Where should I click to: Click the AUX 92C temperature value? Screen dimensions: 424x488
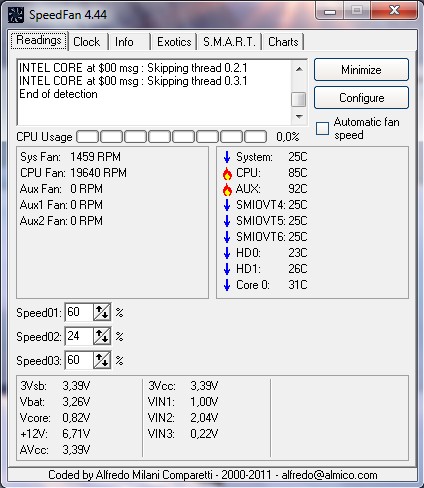pyautogui.click(x=298, y=189)
